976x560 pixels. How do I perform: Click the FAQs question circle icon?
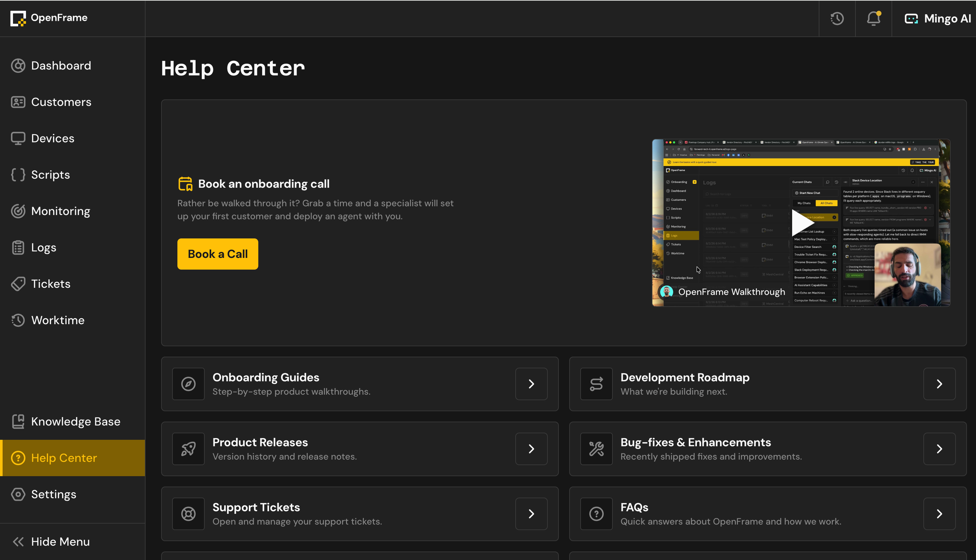pos(596,514)
